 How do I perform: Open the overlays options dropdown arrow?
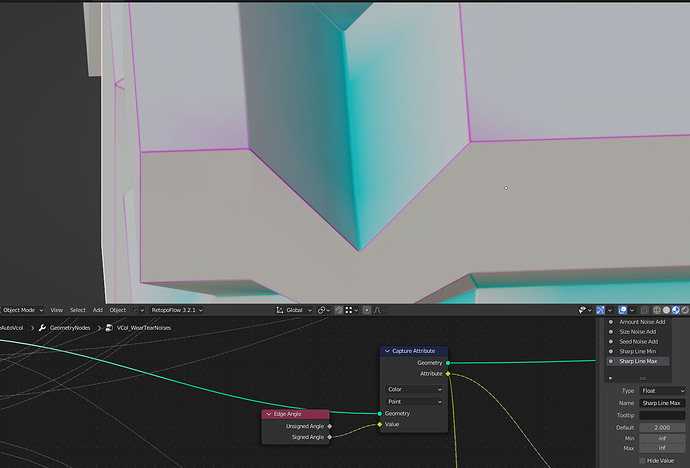632,310
